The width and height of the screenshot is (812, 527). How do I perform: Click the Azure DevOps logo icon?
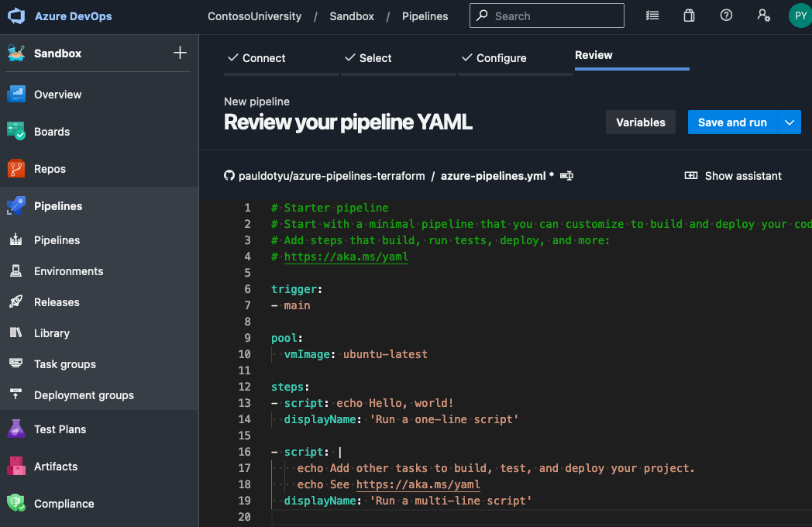[x=17, y=16]
